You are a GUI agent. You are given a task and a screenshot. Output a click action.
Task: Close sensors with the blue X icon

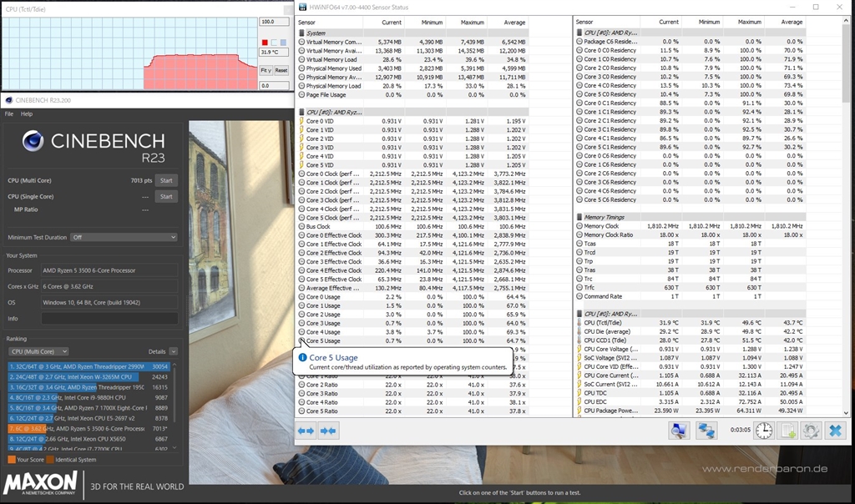835,431
